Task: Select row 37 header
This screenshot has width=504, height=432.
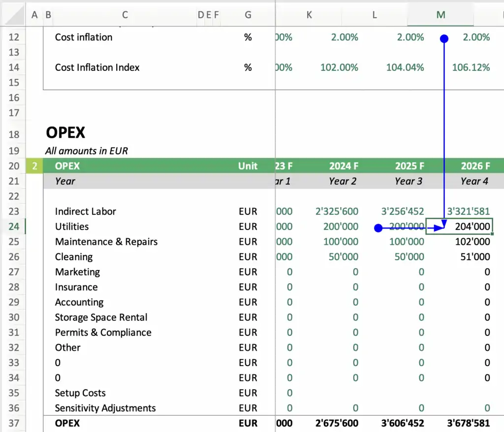Action: pyautogui.click(x=14, y=423)
